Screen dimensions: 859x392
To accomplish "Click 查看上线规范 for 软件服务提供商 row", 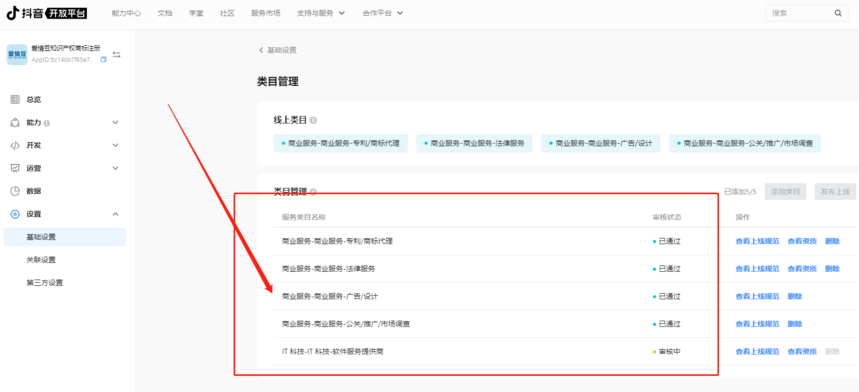I will point(757,351).
